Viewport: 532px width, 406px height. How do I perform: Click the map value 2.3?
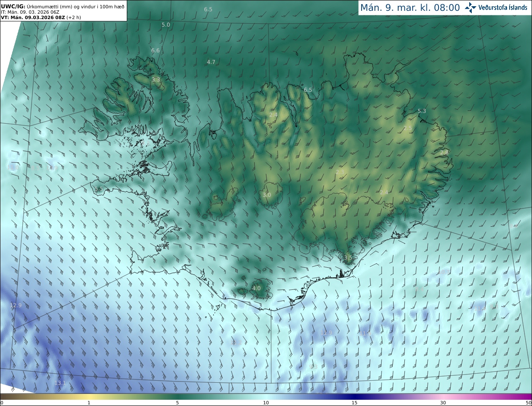pos(340,172)
